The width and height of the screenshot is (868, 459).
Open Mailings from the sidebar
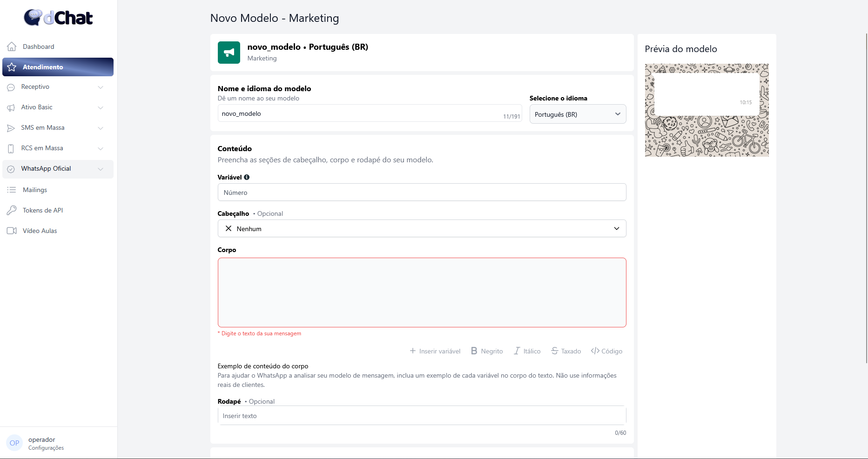click(35, 190)
